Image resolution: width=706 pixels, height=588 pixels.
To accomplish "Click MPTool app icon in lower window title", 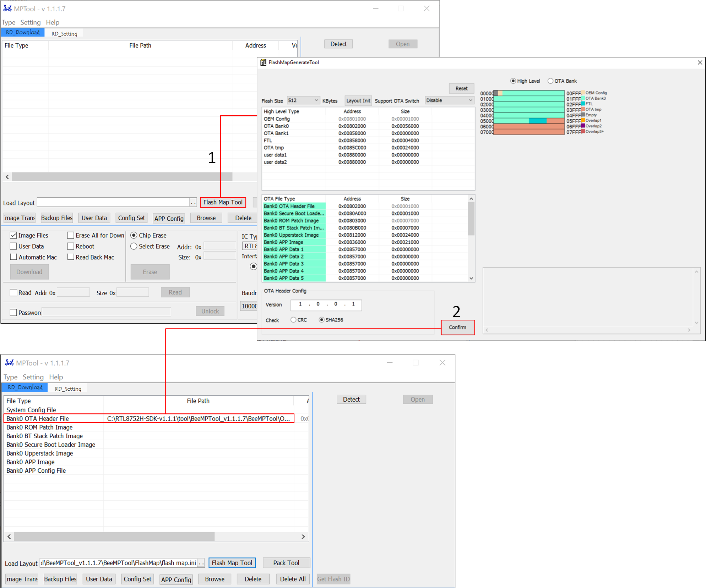I will [x=10, y=362].
